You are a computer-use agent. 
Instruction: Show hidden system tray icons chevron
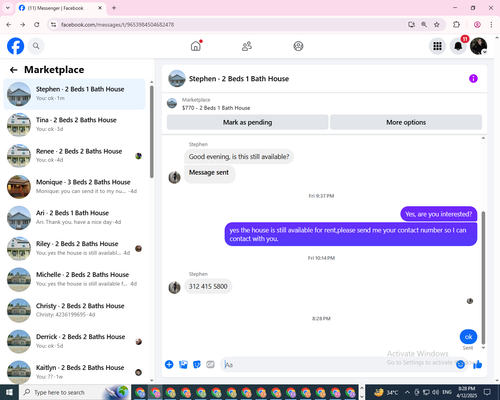[x=407, y=392]
